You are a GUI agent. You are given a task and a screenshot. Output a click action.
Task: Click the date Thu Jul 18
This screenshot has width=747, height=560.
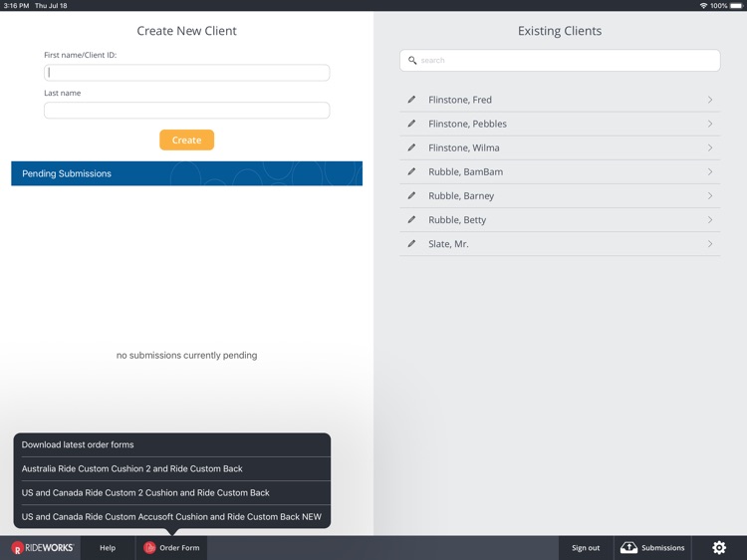51,6
